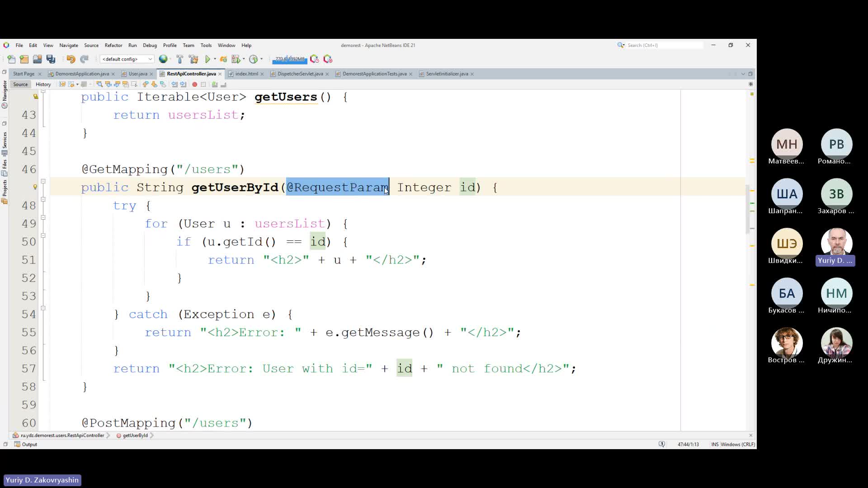Switch to the User.java tab
Viewport: 868px width, 488px height.
(x=137, y=74)
